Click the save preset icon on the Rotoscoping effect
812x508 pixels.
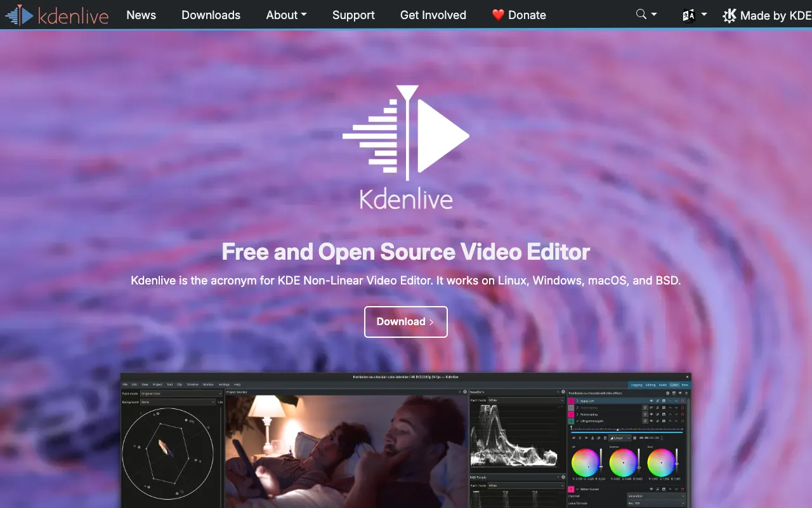click(x=664, y=415)
